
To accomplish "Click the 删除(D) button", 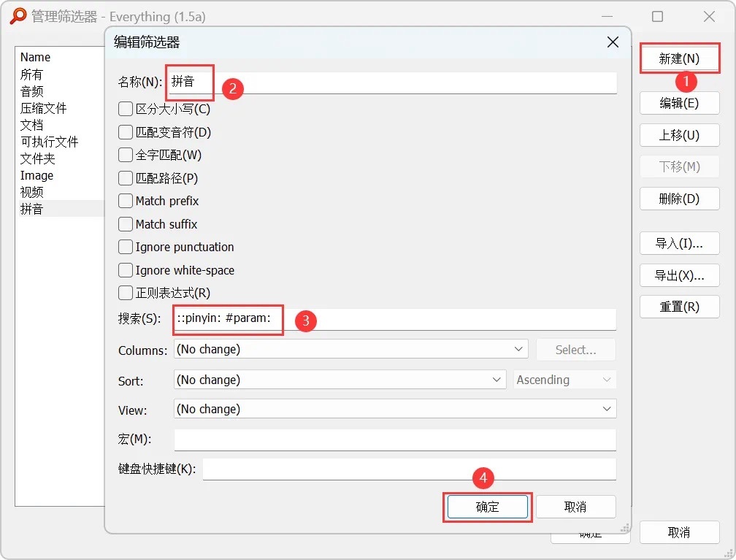I will click(679, 199).
